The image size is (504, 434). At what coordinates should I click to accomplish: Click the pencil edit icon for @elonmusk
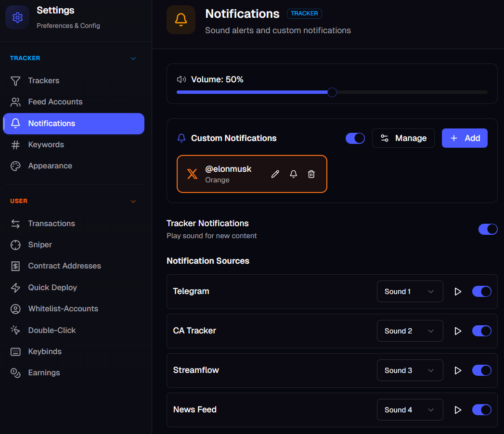(x=275, y=174)
